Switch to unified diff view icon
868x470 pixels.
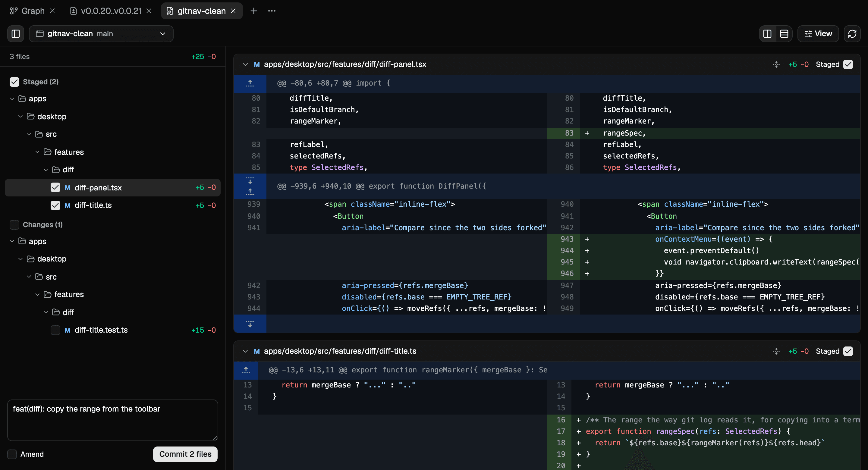click(784, 34)
